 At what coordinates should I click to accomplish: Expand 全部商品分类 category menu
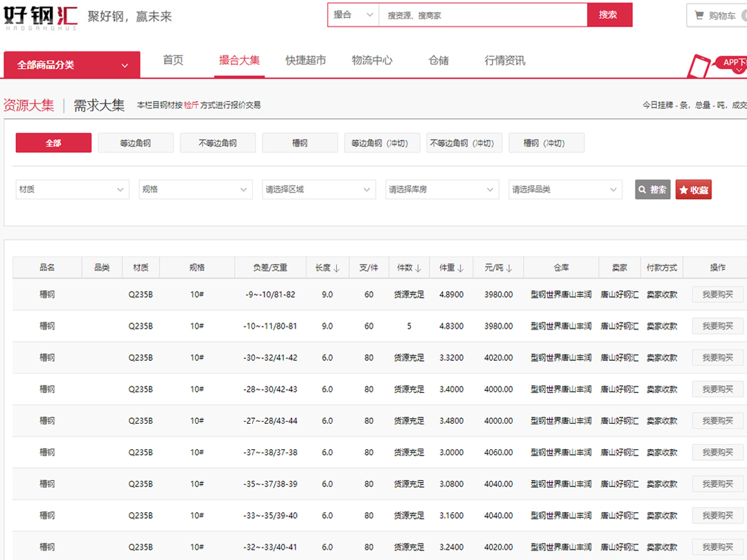point(72,65)
